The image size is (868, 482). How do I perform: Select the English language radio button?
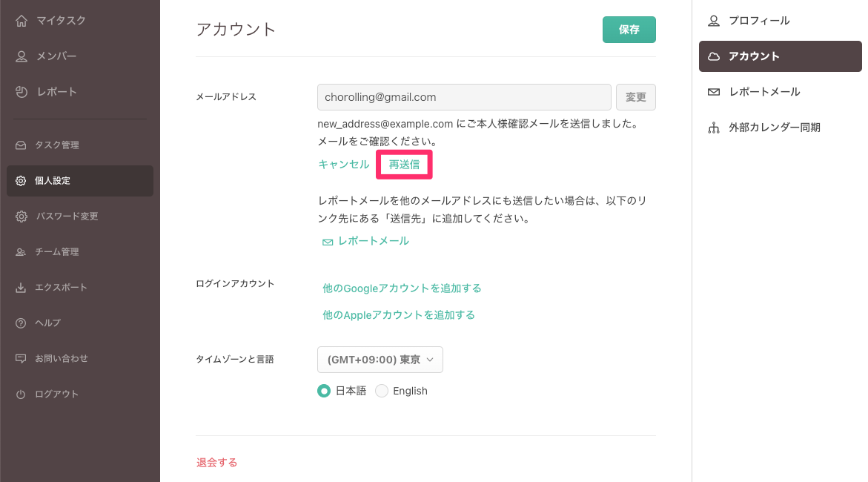click(382, 391)
